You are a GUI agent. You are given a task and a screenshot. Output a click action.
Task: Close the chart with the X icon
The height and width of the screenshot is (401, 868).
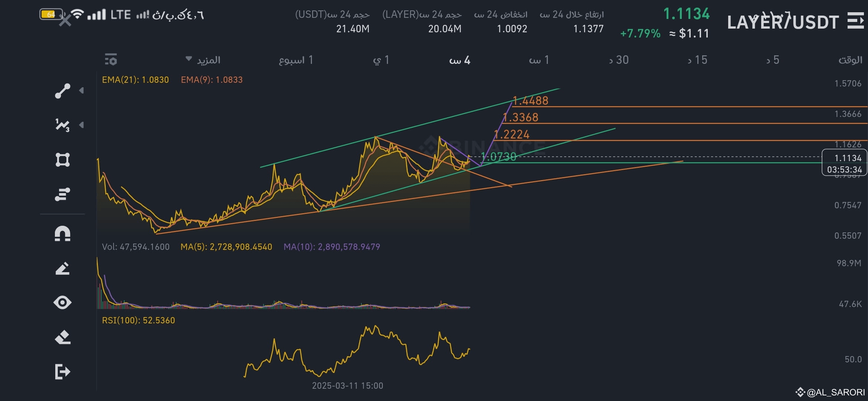[65, 21]
